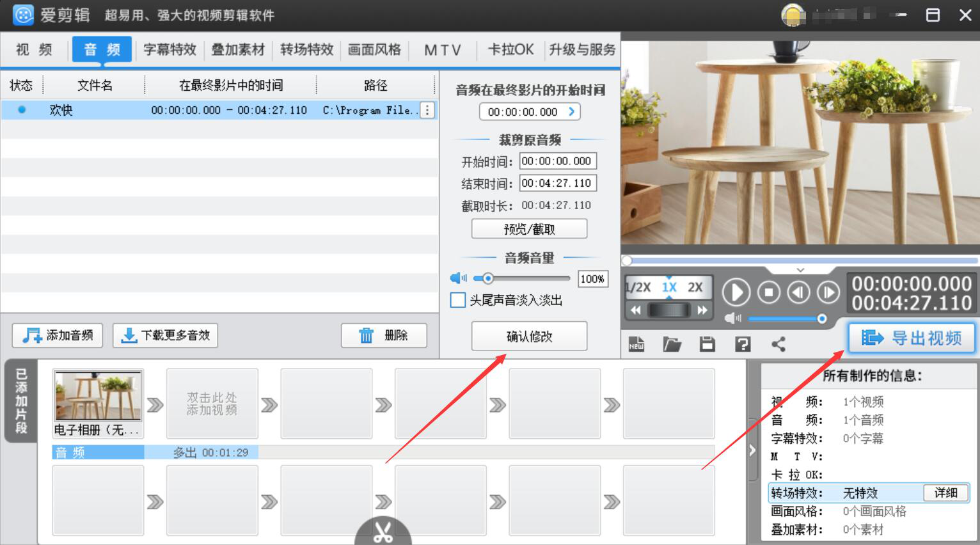Image resolution: width=980 pixels, height=545 pixels.
Task: Click the 导出视频 button
Action: (912, 338)
